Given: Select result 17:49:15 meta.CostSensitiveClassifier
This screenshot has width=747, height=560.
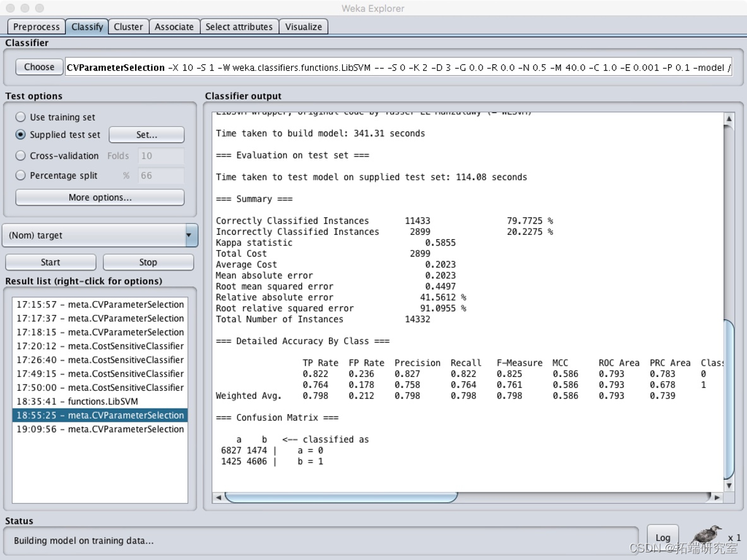Looking at the screenshot, I should click(100, 374).
